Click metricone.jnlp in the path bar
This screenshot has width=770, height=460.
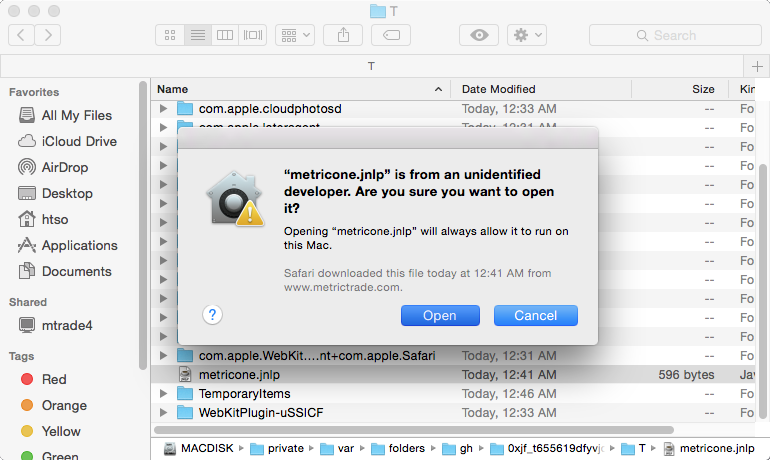[x=709, y=448]
